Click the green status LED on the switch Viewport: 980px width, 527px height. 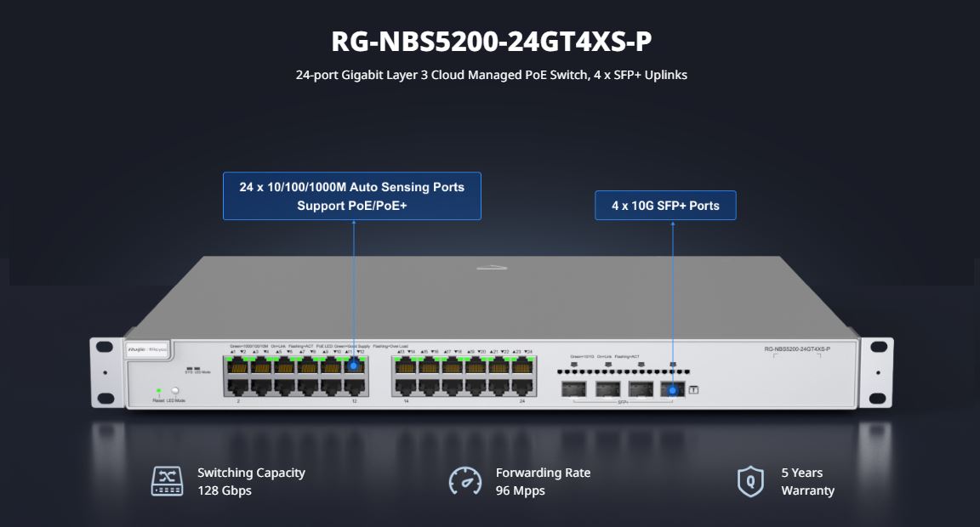point(159,391)
